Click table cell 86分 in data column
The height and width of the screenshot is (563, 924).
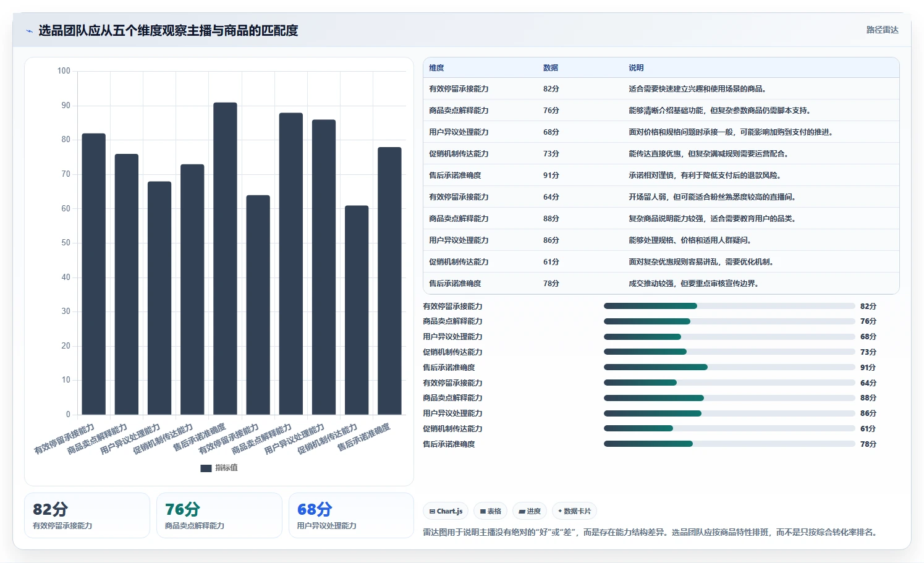(x=551, y=240)
